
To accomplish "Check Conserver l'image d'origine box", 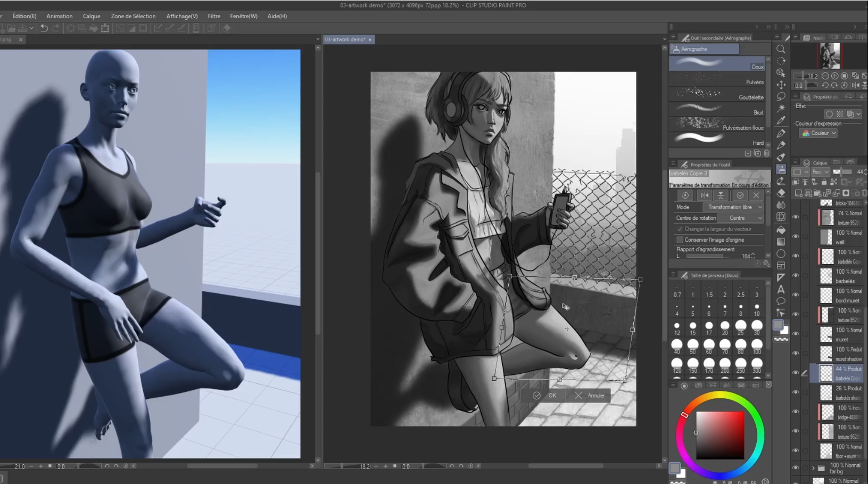I will [680, 240].
